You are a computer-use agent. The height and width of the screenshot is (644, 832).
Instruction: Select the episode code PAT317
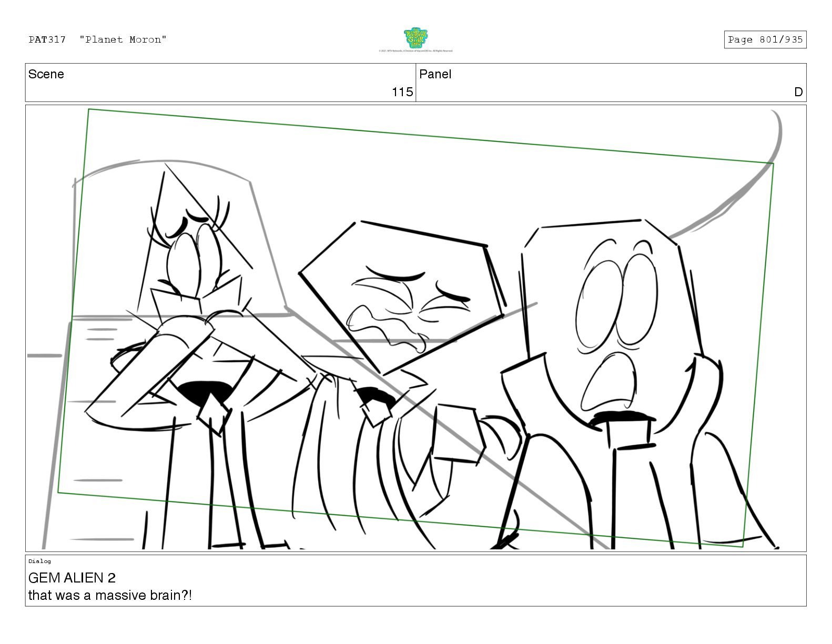click(47, 39)
